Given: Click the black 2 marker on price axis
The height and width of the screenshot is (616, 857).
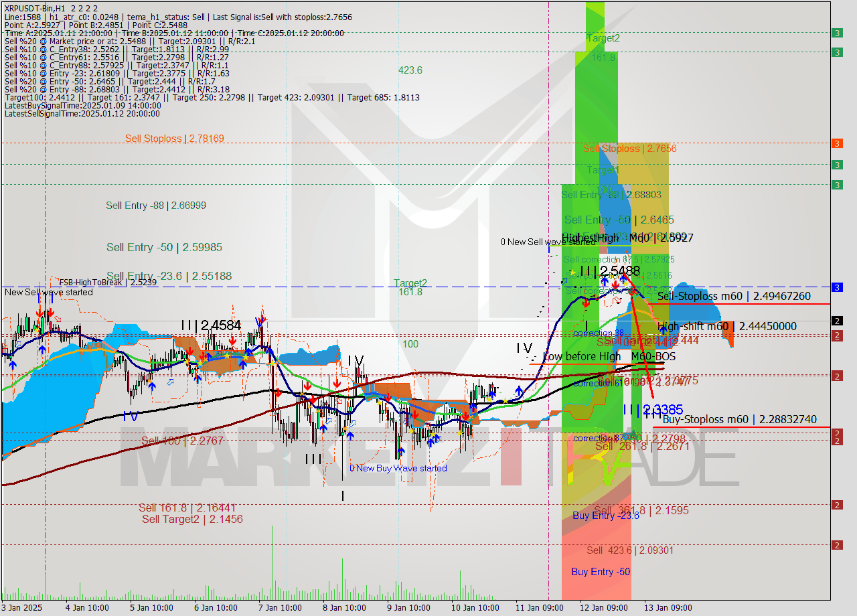Looking at the screenshot, I should (x=837, y=321).
